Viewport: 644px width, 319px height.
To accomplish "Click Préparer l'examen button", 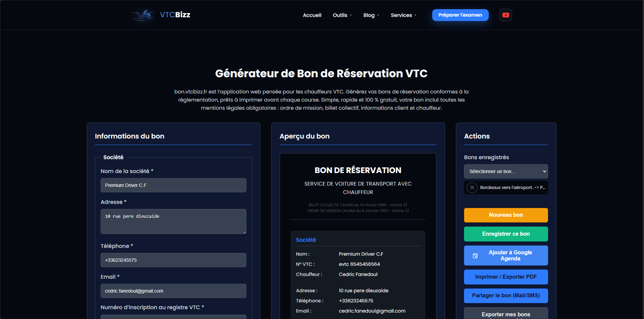I will point(460,15).
